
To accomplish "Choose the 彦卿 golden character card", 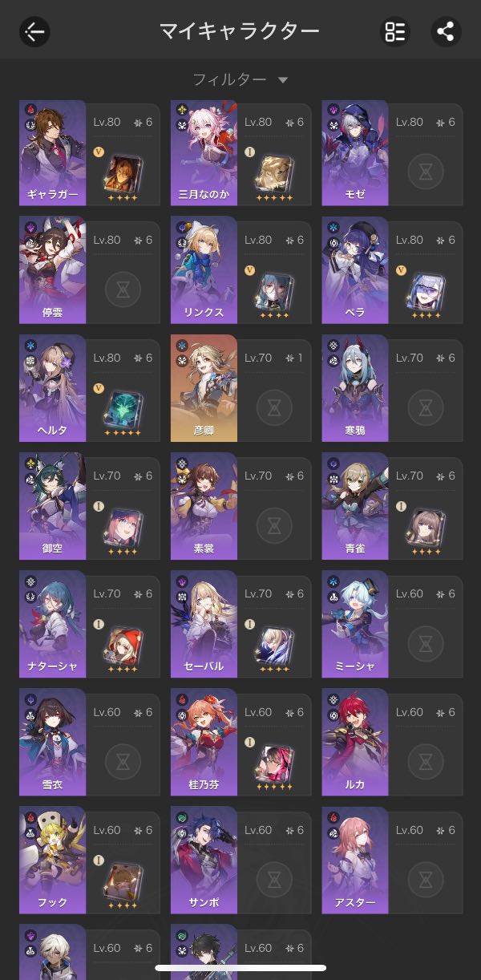I will [204, 389].
